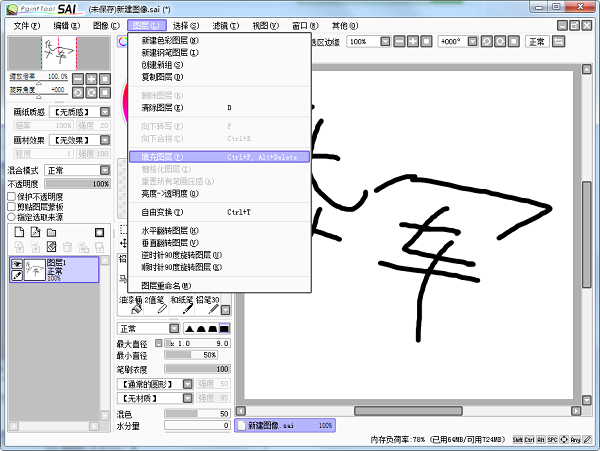Choose the sharpest brush edge shape
Screen dimensions: 600x451
click(x=190, y=329)
